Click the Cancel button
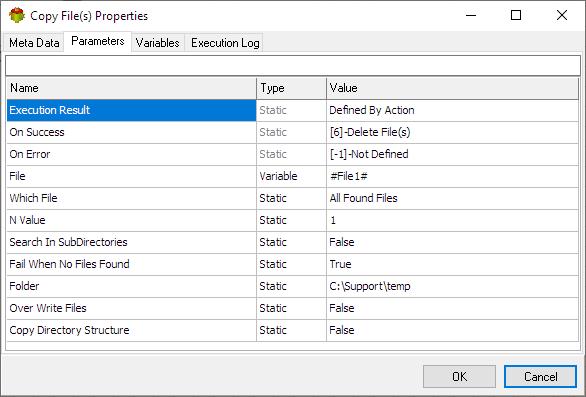 point(540,376)
